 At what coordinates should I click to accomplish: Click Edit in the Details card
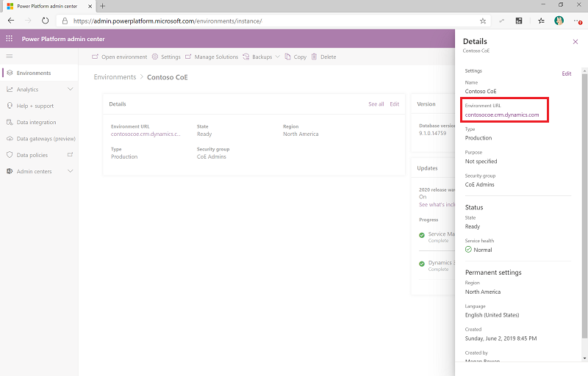click(x=395, y=104)
